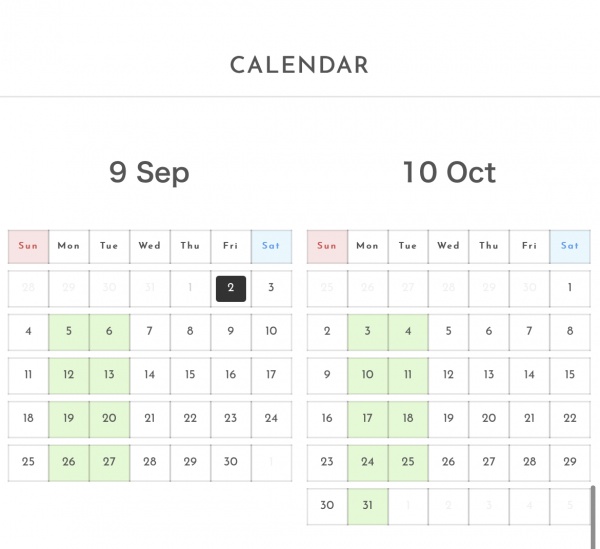Click the September Sun column header

click(28, 246)
